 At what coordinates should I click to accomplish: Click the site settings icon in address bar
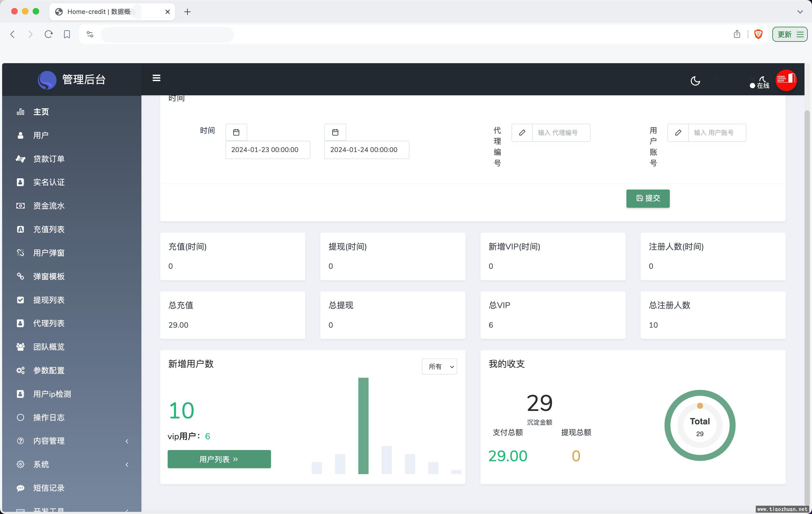[x=90, y=34]
